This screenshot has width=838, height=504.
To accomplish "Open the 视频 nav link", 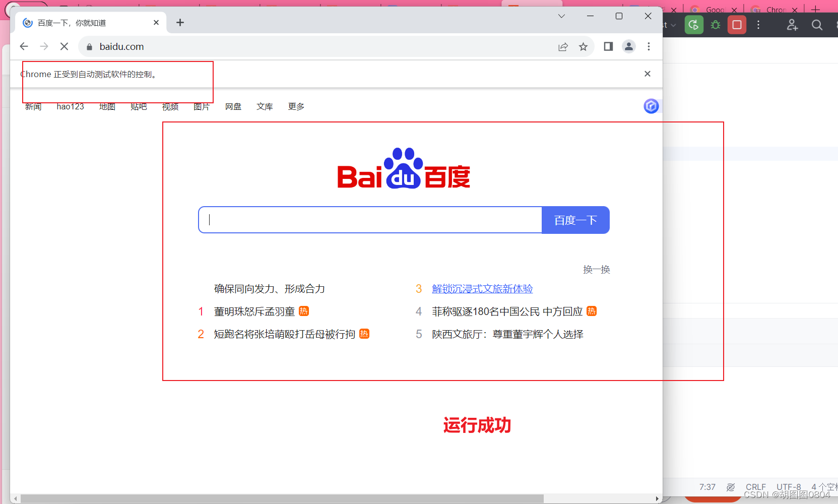I will click(x=170, y=107).
